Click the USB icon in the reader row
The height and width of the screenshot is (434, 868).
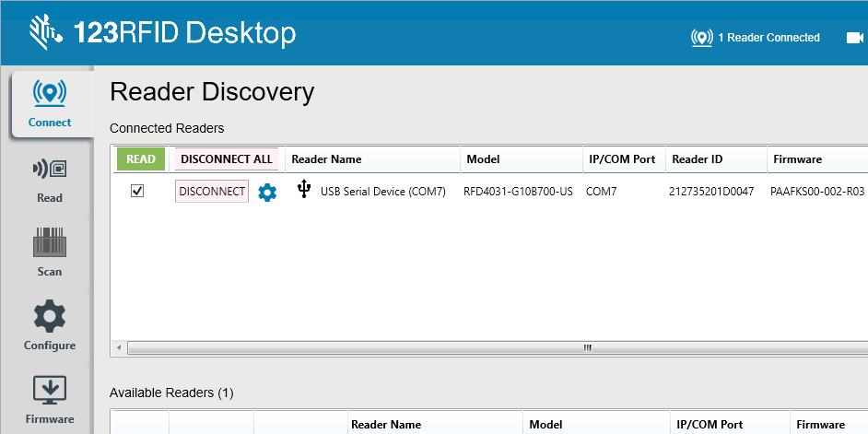[304, 190]
